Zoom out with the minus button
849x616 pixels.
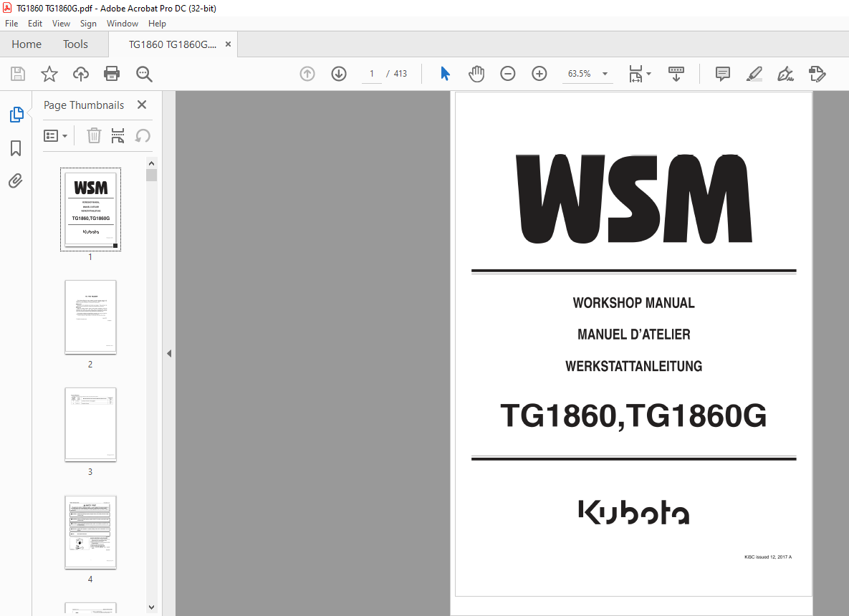pos(508,74)
